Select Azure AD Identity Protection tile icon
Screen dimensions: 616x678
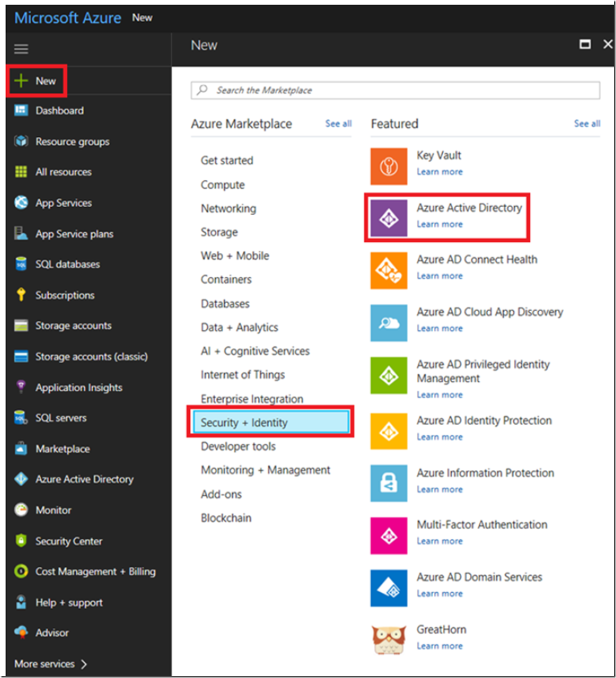[389, 431]
